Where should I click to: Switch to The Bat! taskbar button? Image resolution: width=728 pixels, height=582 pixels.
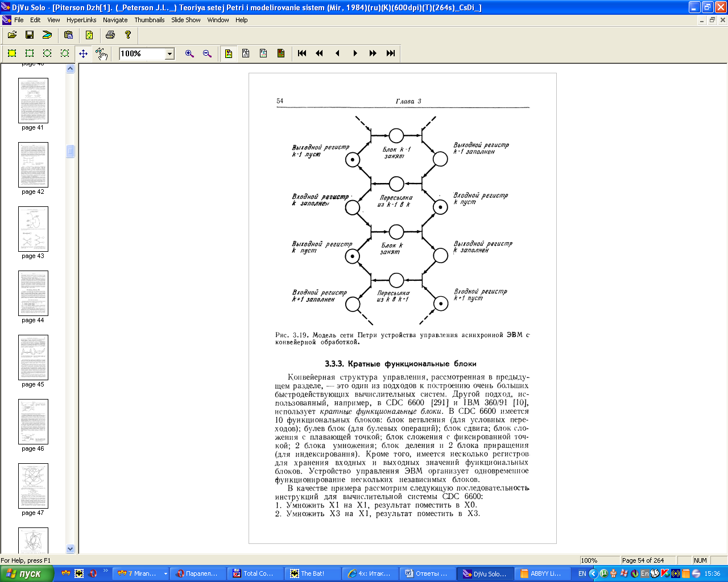click(x=312, y=573)
